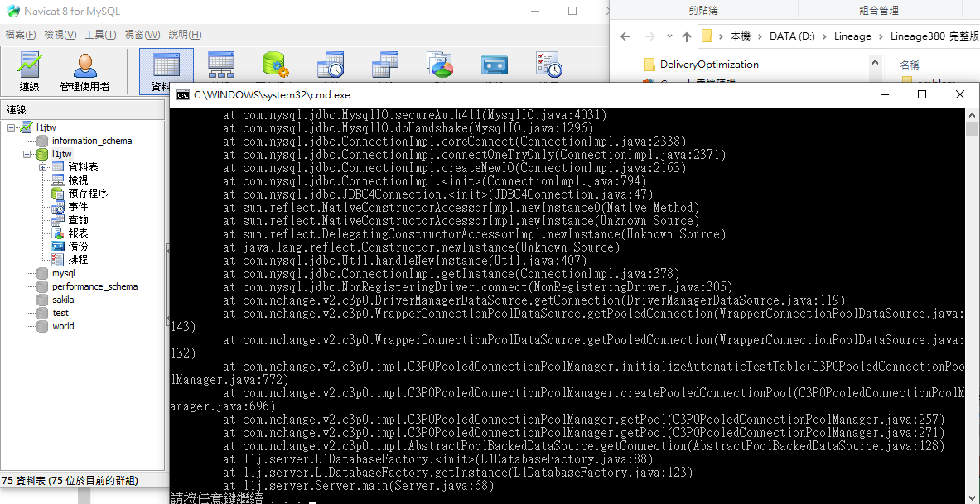Open the Query toolbar icon with stacked tables
This screenshot has height=504, width=980.
(x=385, y=65)
